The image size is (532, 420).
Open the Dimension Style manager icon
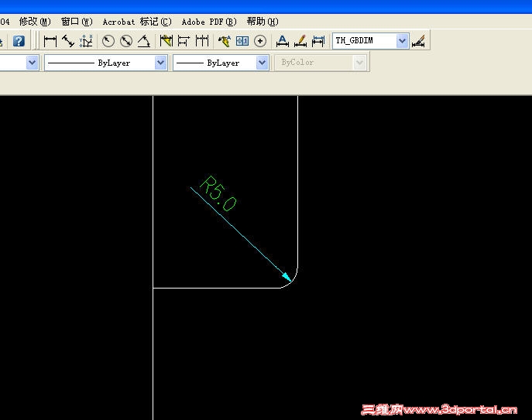click(x=418, y=41)
